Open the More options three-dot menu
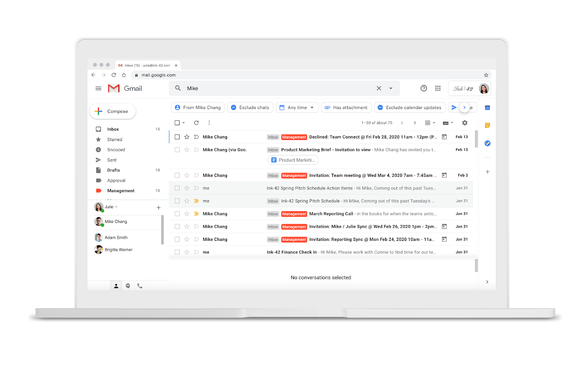 [x=209, y=123]
